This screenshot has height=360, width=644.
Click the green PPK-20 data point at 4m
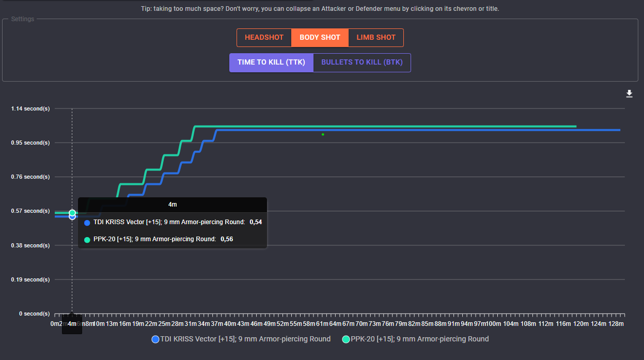coord(72,213)
